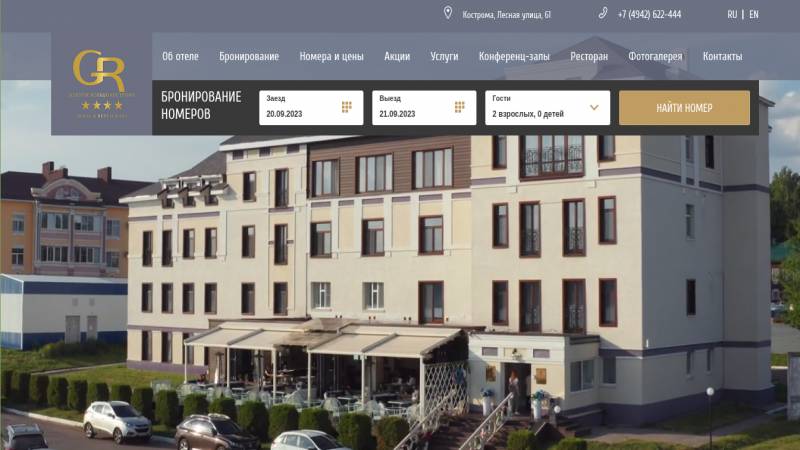Open the Номера и цены page

[x=331, y=57]
